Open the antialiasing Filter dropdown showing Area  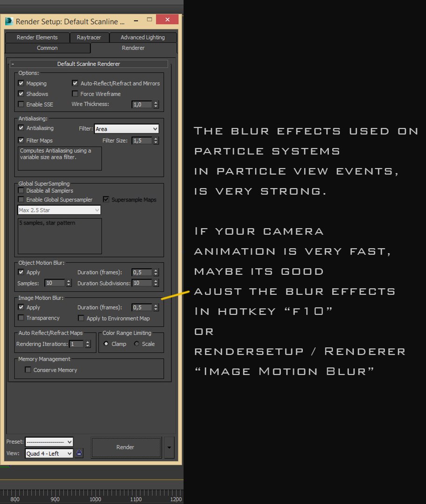pyautogui.click(x=126, y=129)
